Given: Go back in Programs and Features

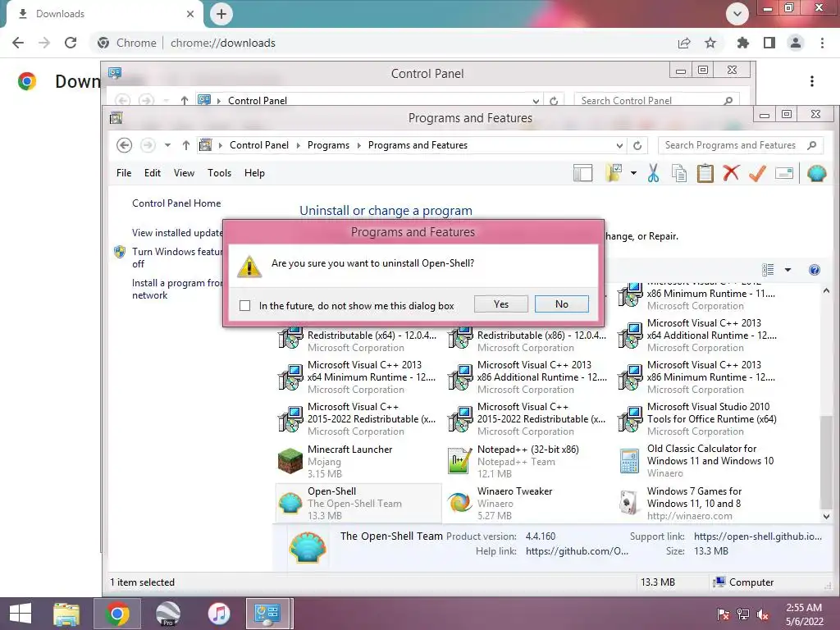Looking at the screenshot, I should coord(125,145).
